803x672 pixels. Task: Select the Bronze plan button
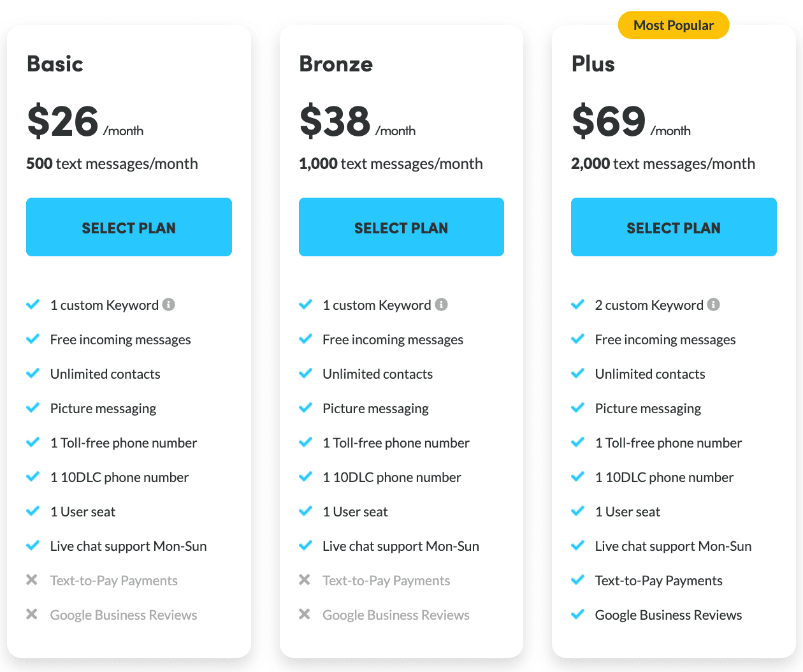tap(401, 227)
